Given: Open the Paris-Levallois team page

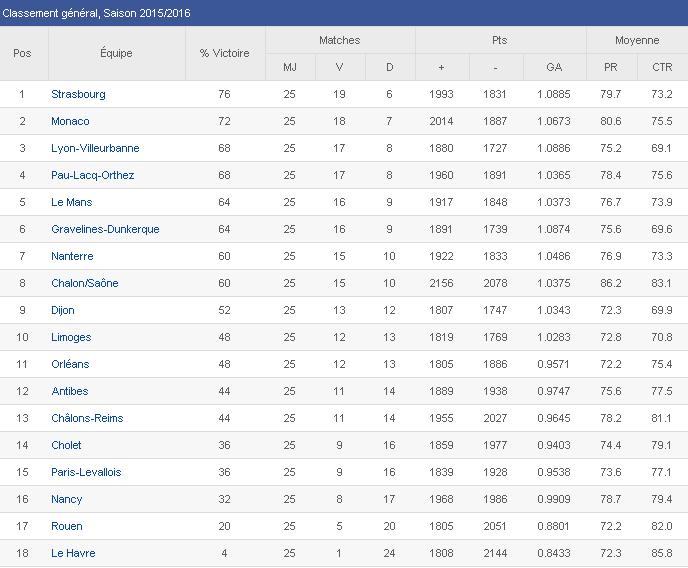Looking at the screenshot, I should 86,472.
